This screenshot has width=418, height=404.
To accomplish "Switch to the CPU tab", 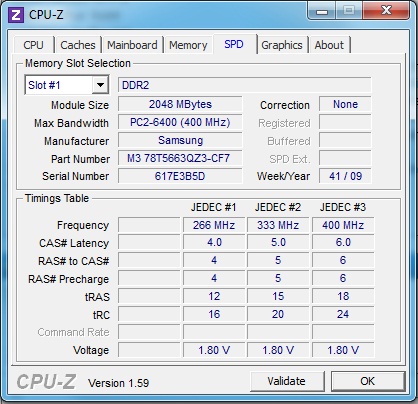I will (x=33, y=45).
